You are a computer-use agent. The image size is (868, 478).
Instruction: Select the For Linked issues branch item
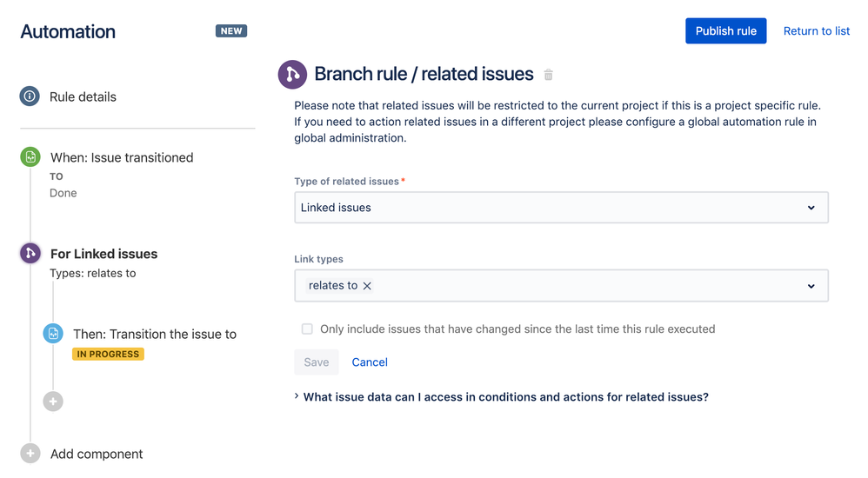[x=103, y=254]
